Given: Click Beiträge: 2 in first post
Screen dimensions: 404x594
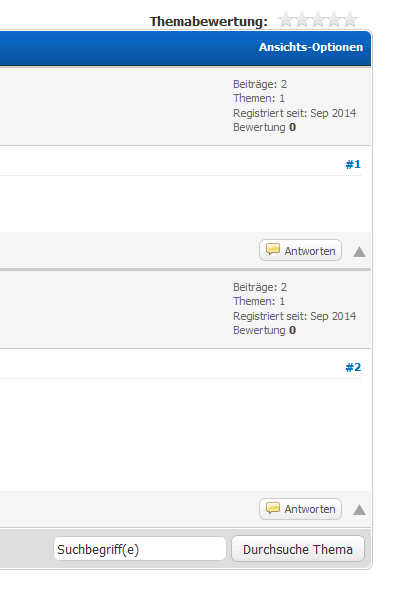Looking at the screenshot, I should pyautogui.click(x=260, y=84).
